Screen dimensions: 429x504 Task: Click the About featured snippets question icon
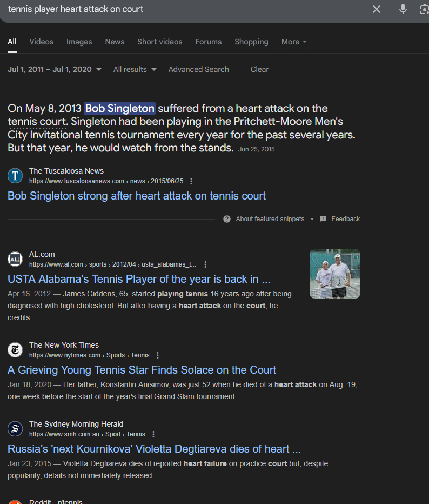pos(227,219)
